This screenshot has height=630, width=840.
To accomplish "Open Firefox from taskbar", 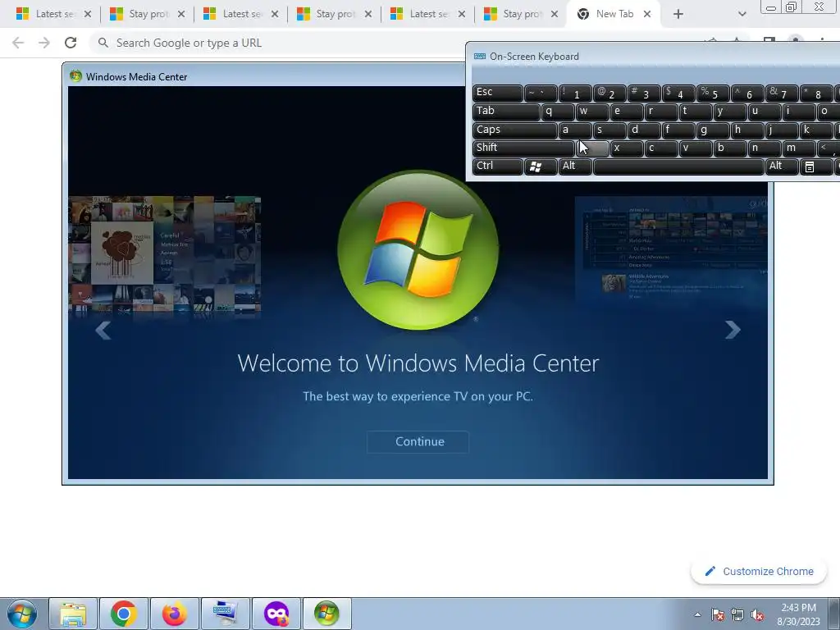I will (175, 614).
